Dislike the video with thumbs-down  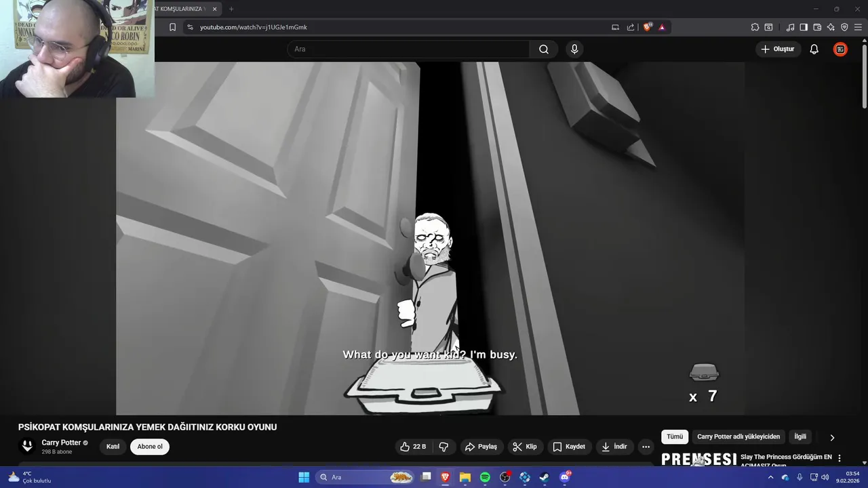[443, 447]
